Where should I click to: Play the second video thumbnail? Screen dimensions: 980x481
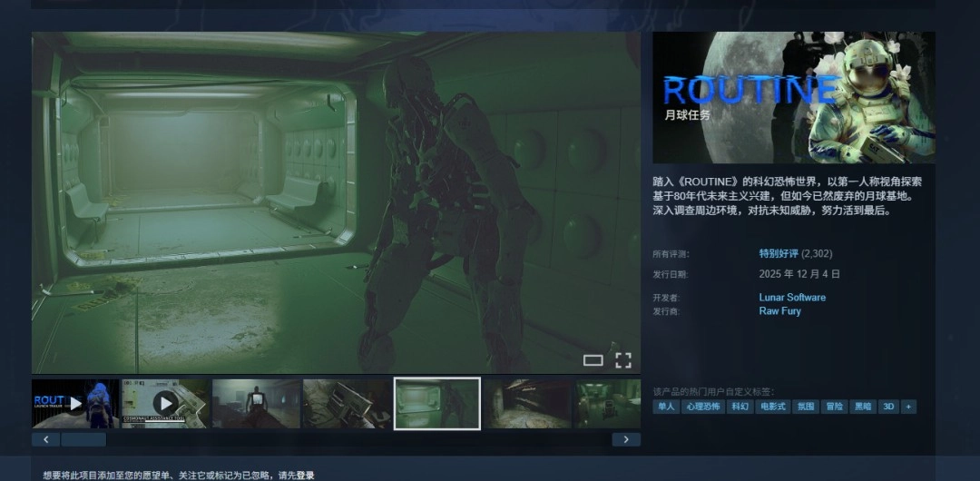[x=164, y=403]
